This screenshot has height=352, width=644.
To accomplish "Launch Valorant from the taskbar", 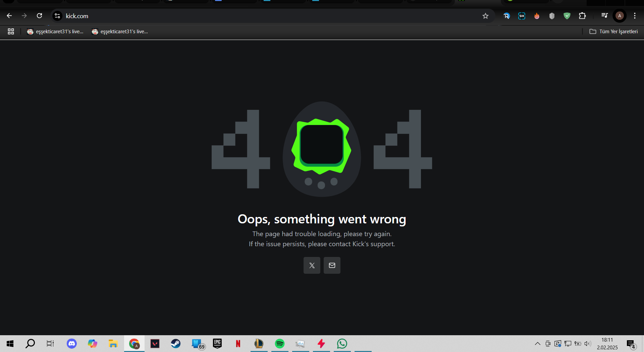I will tap(155, 343).
